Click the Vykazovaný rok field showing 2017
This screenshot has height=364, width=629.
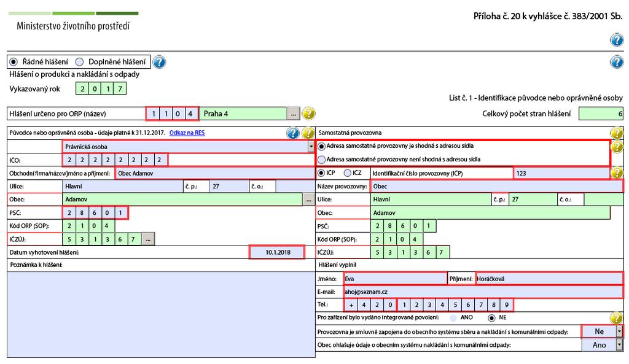pos(101,88)
